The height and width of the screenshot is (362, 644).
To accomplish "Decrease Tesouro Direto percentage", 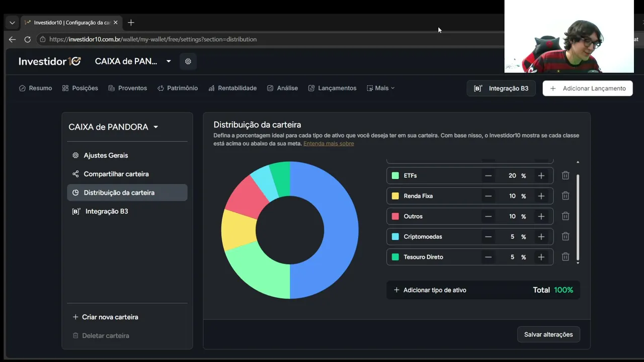I will (488, 257).
